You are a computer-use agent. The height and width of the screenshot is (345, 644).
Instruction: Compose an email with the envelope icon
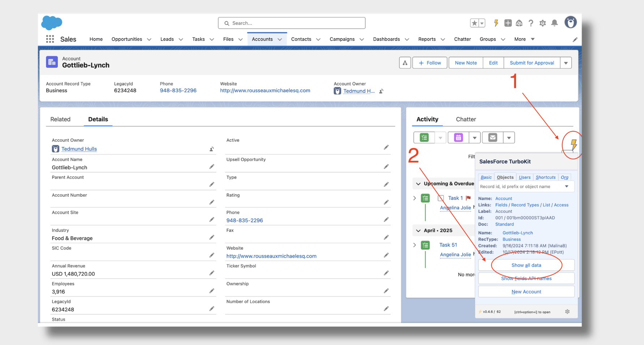pyautogui.click(x=493, y=137)
